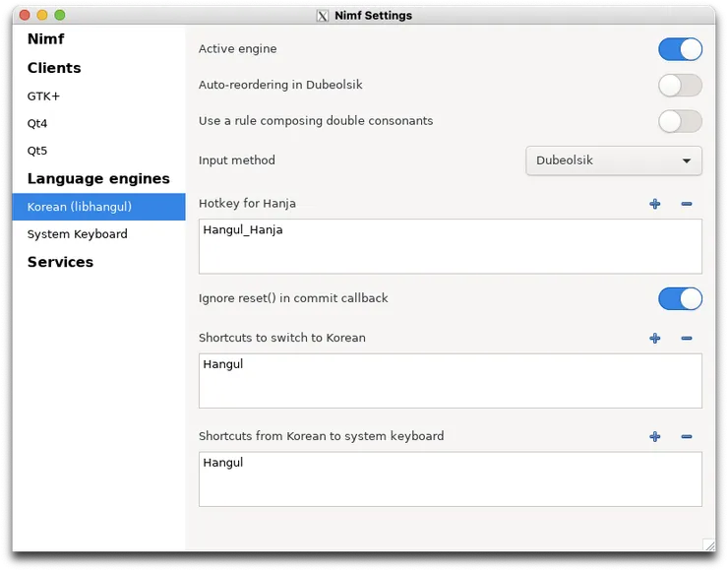This screenshot has height=571, width=728.
Task: Maximize the Nimf Settings window
Action: point(60,16)
